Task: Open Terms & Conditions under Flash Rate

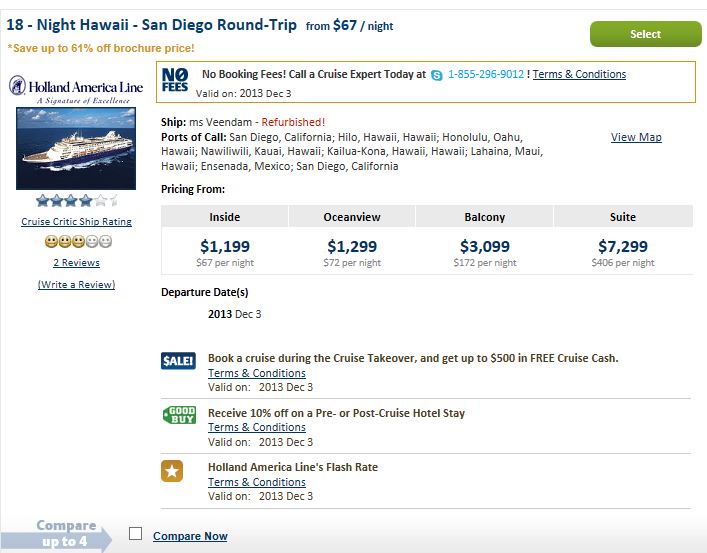Action: coord(256,482)
